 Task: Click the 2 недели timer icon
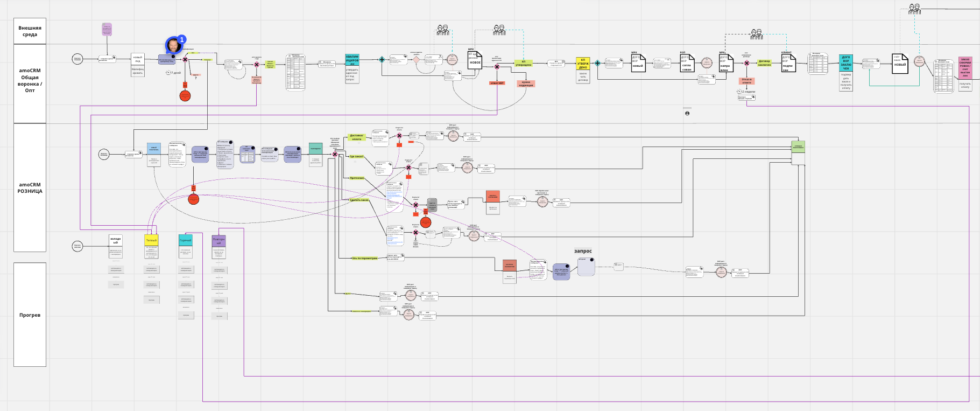click(739, 92)
